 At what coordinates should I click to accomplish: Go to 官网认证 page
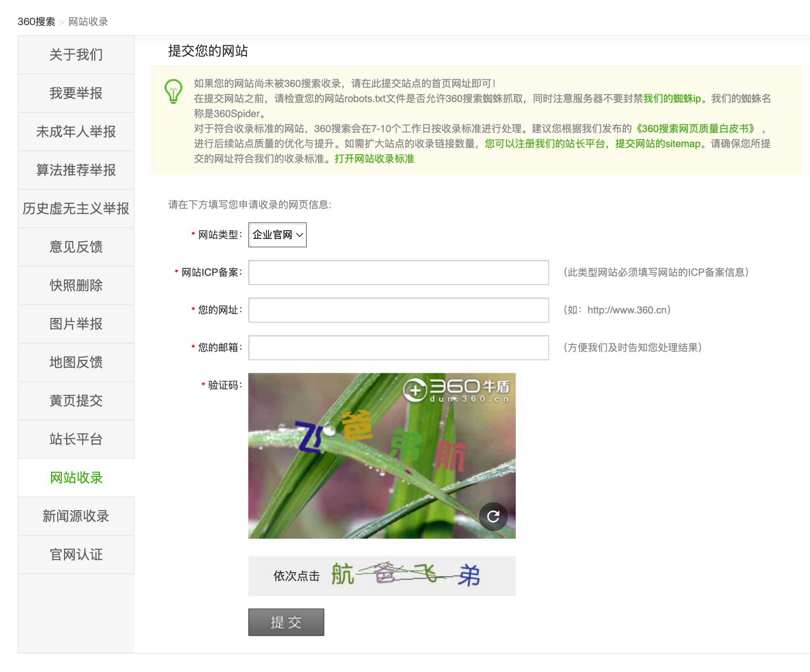click(76, 555)
